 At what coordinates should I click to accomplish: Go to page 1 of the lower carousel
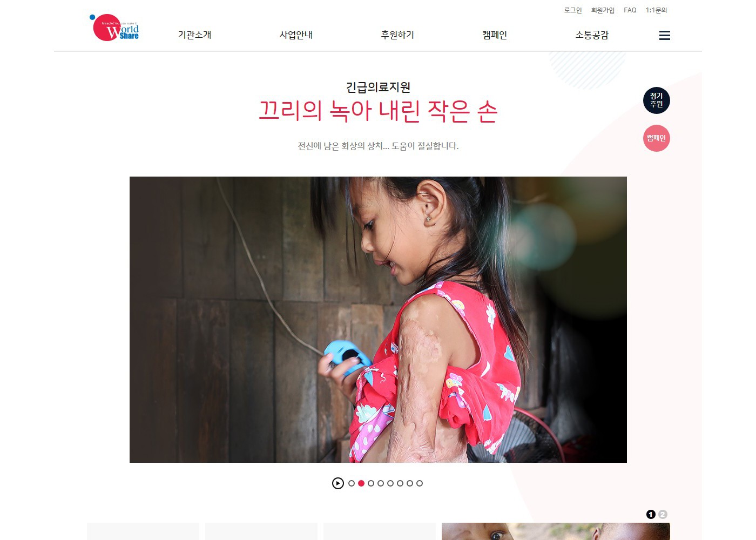[651, 514]
